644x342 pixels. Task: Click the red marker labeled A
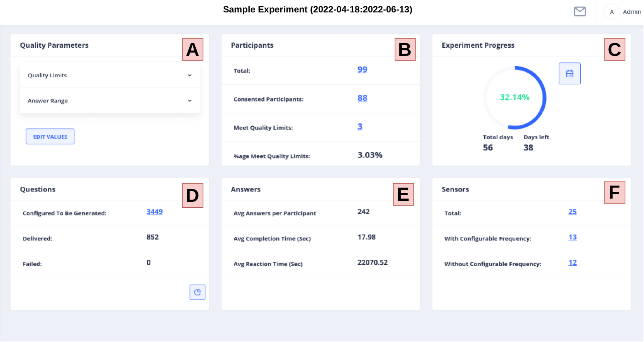pyautogui.click(x=193, y=49)
